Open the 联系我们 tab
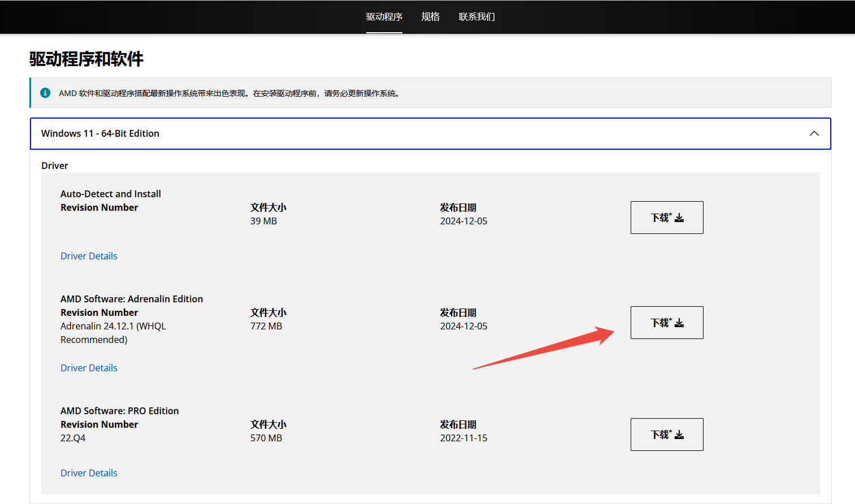The width and height of the screenshot is (855, 504). 476,17
